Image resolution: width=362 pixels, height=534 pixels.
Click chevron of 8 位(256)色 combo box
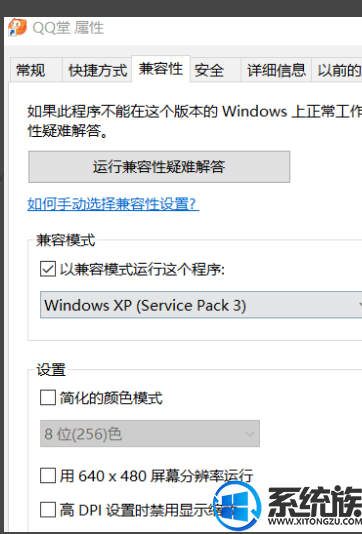point(250,434)
